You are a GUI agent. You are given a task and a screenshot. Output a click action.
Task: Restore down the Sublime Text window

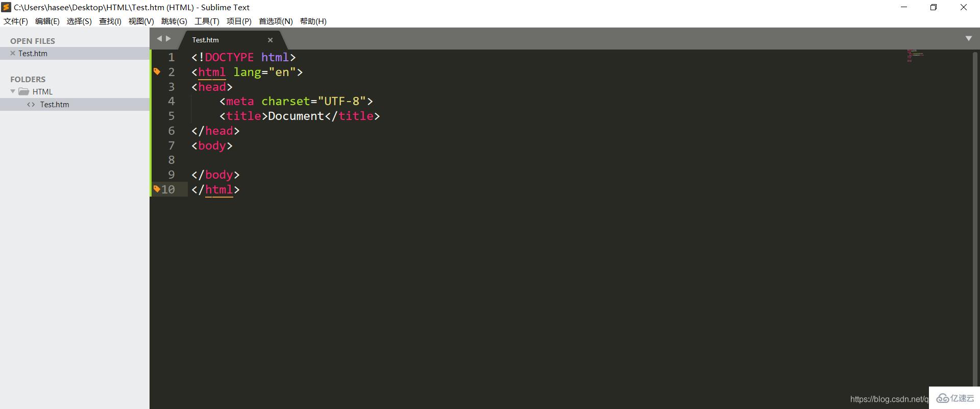(934, 7)
